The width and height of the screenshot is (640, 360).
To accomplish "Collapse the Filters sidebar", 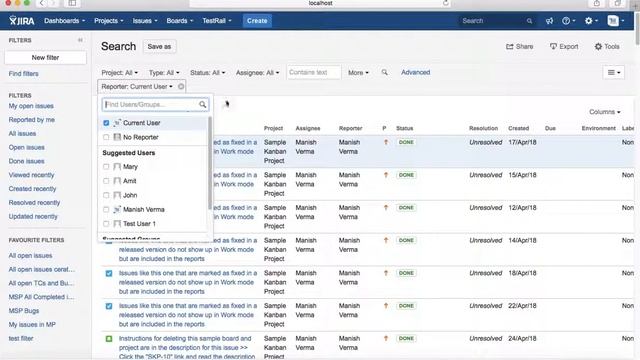I will coord(80,40).
